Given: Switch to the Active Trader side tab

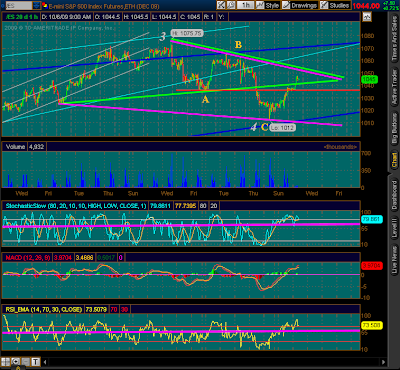Looking at the screenshot, I should point(394,88).
